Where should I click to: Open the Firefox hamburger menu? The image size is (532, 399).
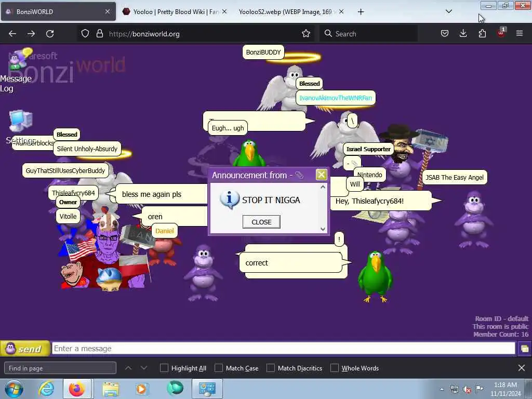pyautogui.click(x=520, y=34)
